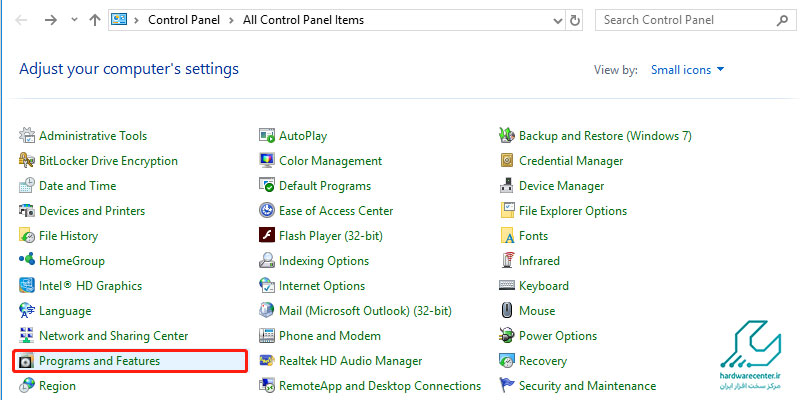The width and height of the screenshot is (800, 400).
Task: Open the Default Programs link
Action: tap(325, 186)
